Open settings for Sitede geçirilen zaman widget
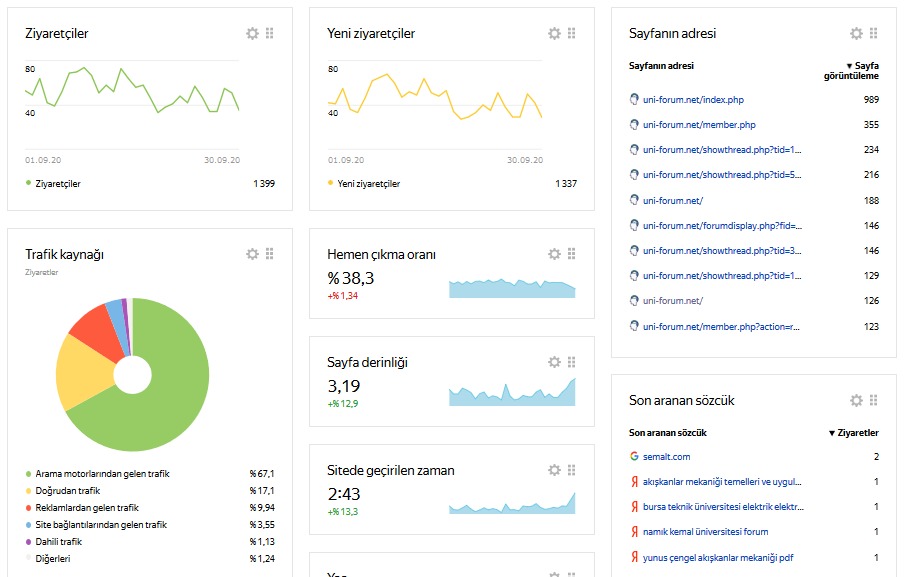Image resolution: width=910 pixels, height=577 pixels. tap(555, 470)
